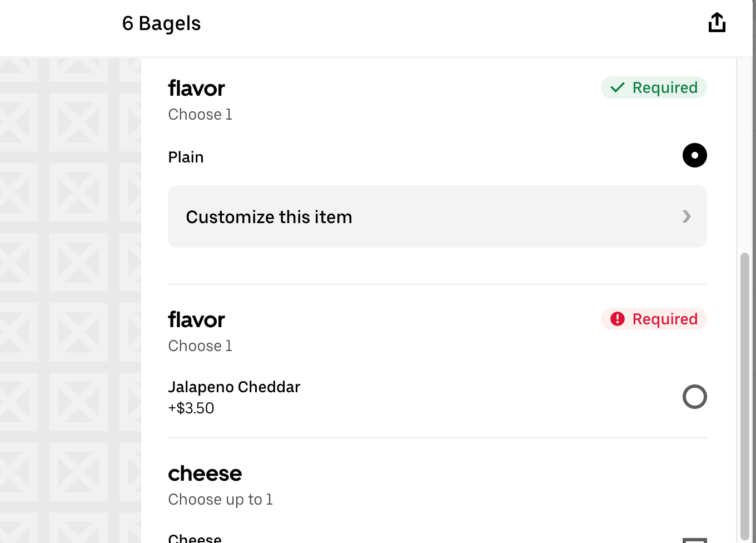The image size is (756, 543).
Task: Click the share icon beside 6 Bagels
Action: (x=717, y=23)
